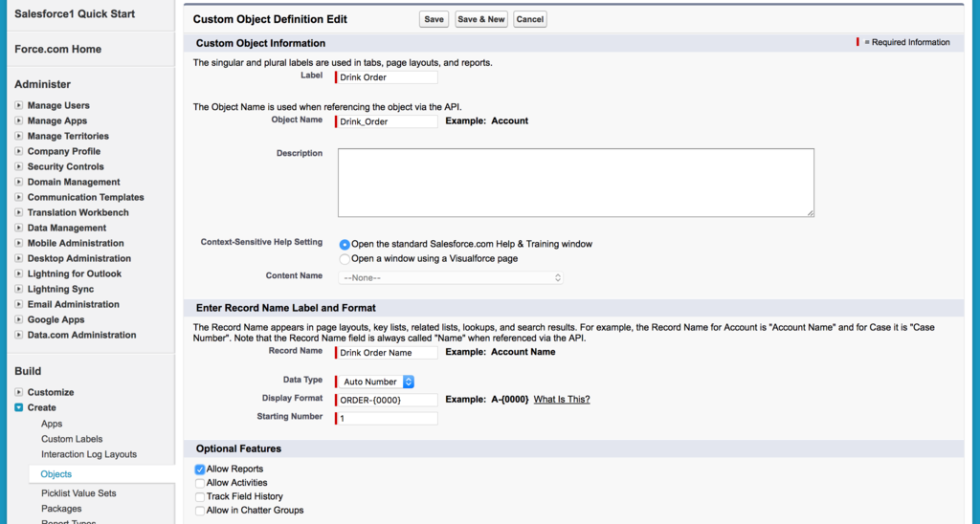Viewport: 980px width, 524px height.
Task: Open the Data Type dropdown
Action: (x=376, y=382)
